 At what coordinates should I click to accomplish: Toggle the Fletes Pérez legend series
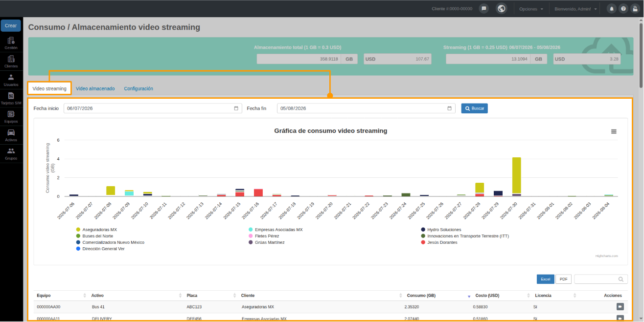[x=264, y=236]
